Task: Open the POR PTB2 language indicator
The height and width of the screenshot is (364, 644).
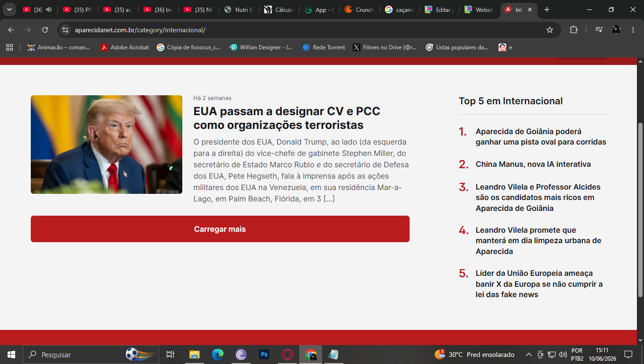Action: pyautogui.click(x=577, y=355)
